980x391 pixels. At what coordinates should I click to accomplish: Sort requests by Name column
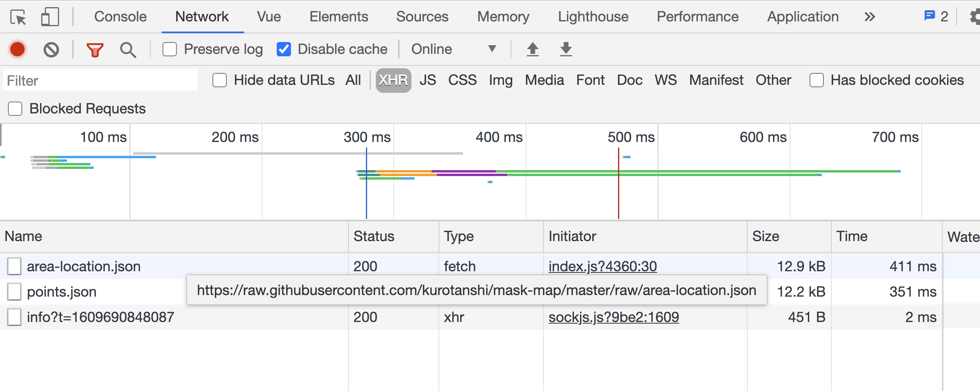tap(174, 236)
